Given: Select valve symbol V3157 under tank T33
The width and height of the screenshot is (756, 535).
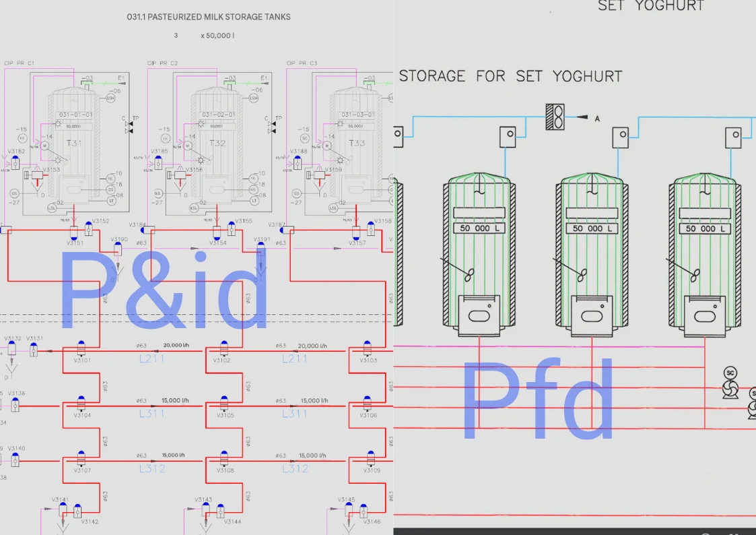Looking at the screenshot, I should 356,233.
